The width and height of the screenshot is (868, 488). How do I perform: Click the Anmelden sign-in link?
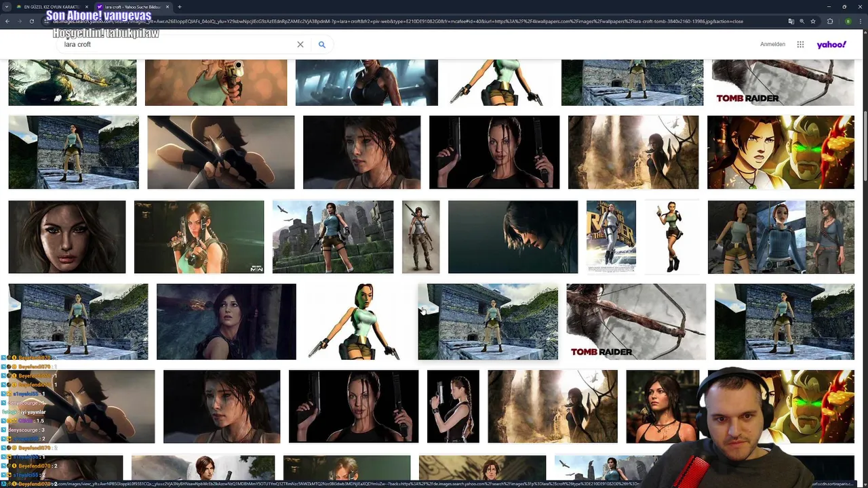[772, 45]
